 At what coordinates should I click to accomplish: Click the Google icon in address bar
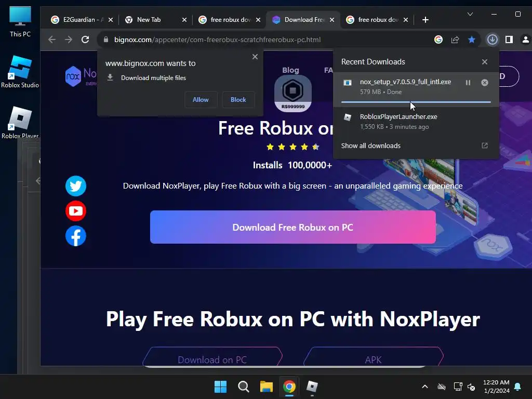tap(438, 39)
